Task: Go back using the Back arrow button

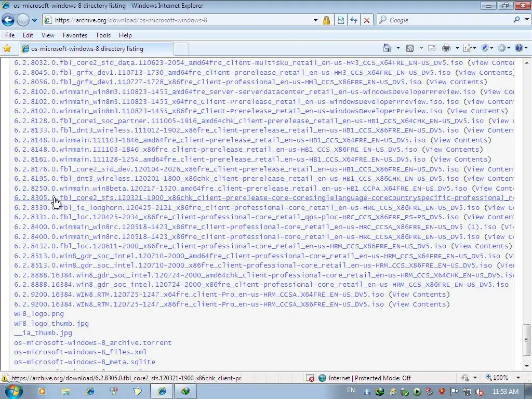Action: pyautogui.click(x=8, y=20)
